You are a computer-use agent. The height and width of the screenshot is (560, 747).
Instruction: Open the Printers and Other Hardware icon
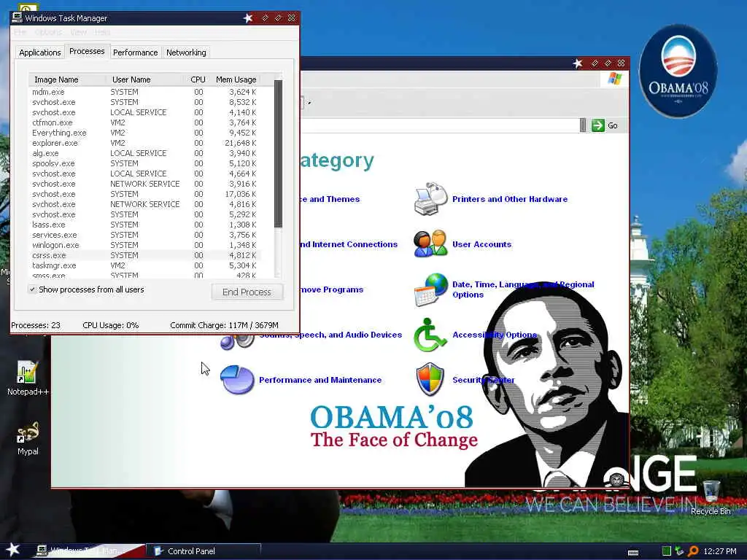point(431,199)
